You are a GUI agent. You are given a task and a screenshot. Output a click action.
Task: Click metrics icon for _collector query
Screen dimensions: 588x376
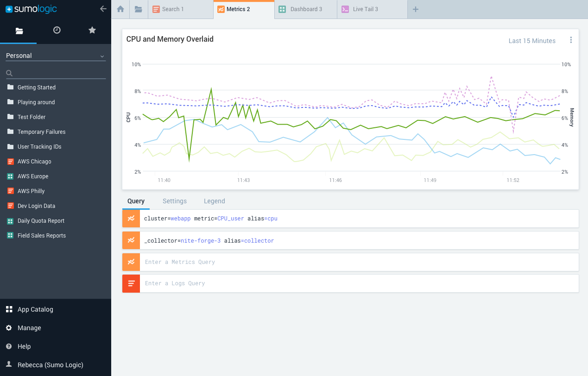pos(131,240)
